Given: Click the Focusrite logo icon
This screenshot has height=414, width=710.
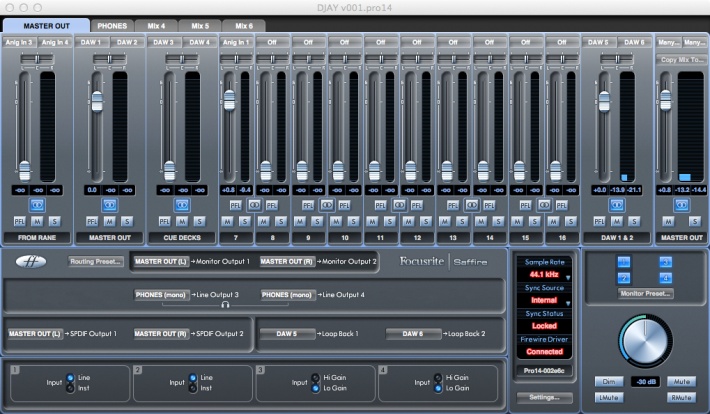Looking at the screenshot, I should (31, 262).
